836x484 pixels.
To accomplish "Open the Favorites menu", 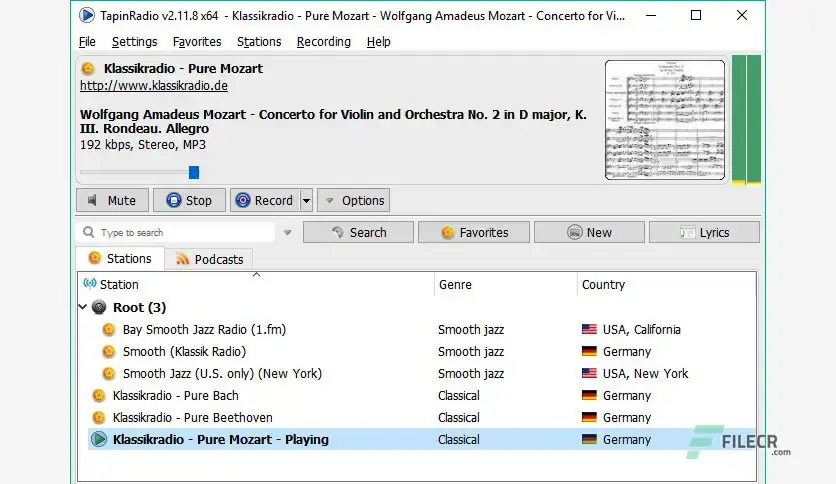I will point(197,42).
